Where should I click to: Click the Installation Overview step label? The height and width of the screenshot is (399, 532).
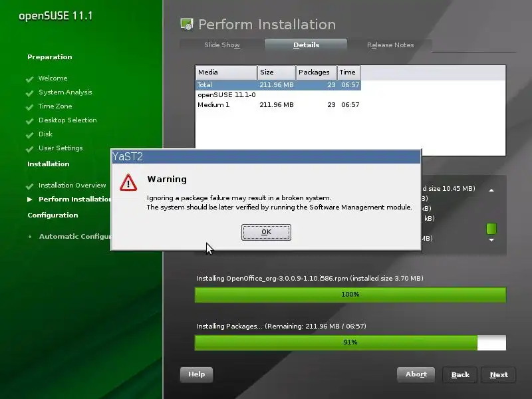[72, 186]
